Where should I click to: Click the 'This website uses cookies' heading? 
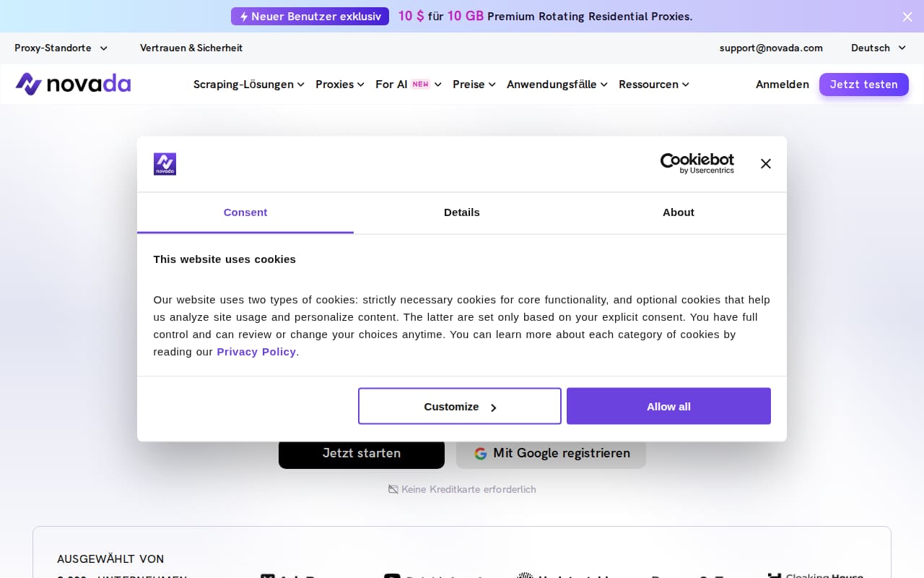[225, 259]
